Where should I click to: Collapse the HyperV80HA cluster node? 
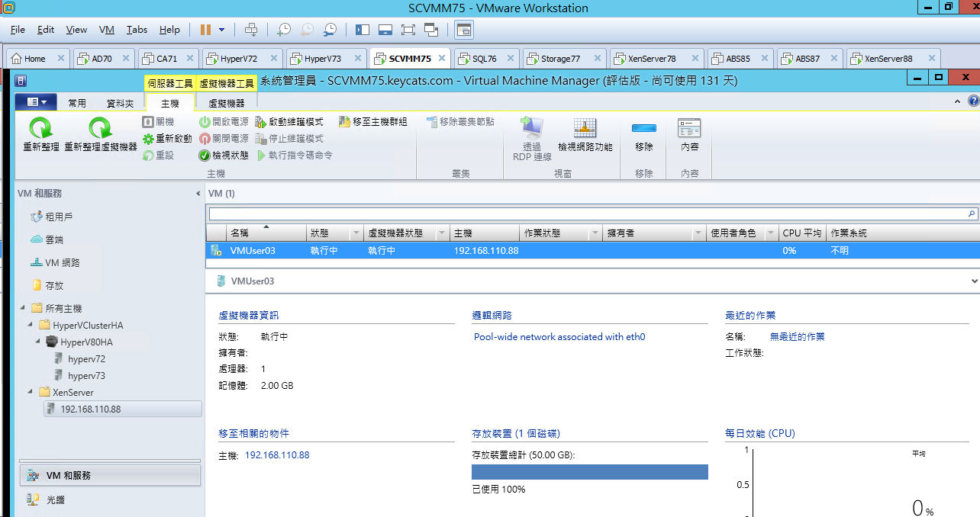click(x=38, y=342)
